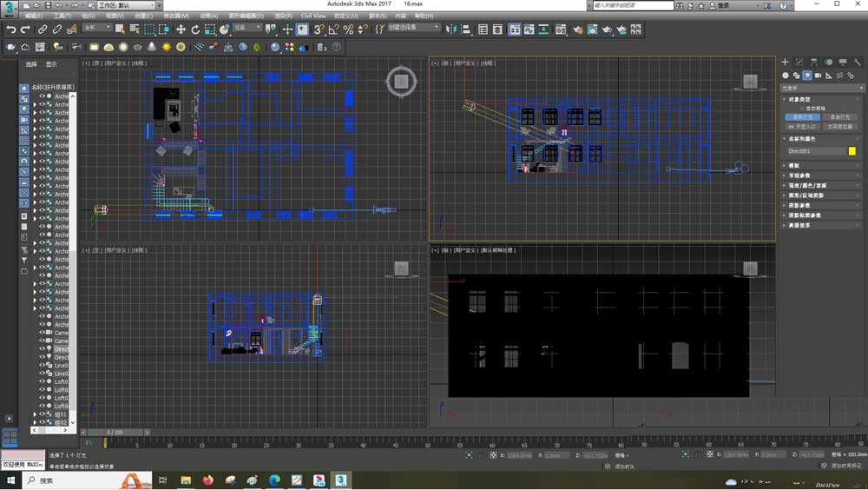Viewport: 868px width, 490px height.
Task: Expand the 阴影参数 rollout
Action: click(x=799, y=206)
